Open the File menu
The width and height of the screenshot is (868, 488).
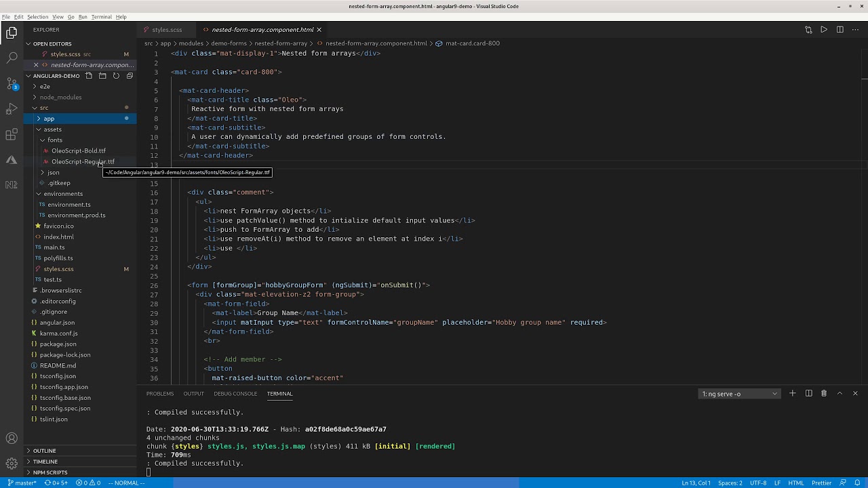pyautogui.click(x=6, y=17)
